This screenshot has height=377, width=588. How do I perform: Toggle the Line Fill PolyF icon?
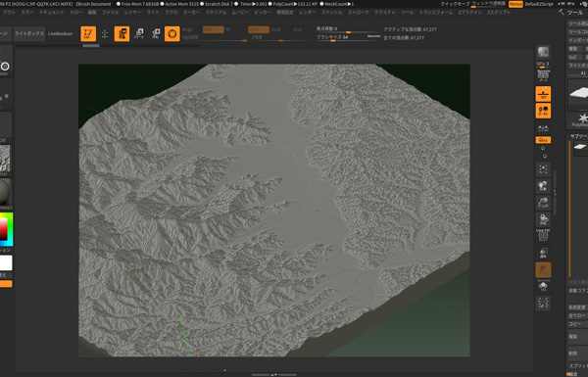(543, 235)
